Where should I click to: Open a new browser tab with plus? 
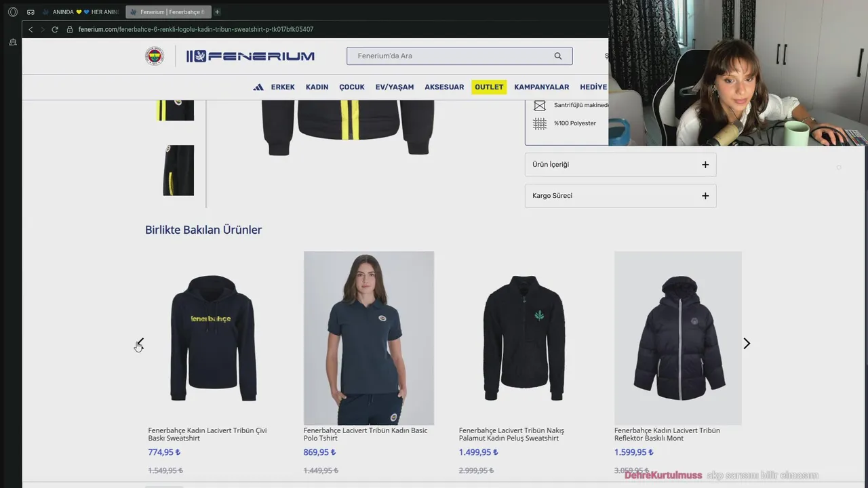(x=218, y=12)
